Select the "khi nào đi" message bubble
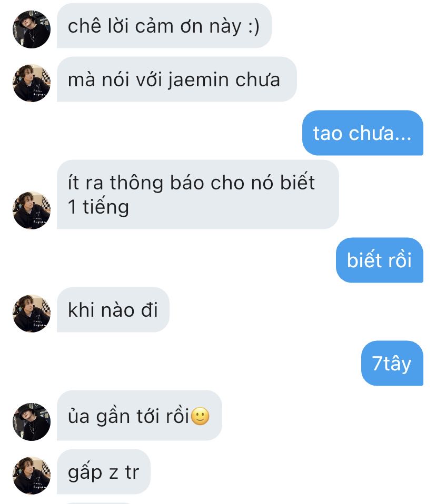436x504 pixels. [x=113, y=309]
